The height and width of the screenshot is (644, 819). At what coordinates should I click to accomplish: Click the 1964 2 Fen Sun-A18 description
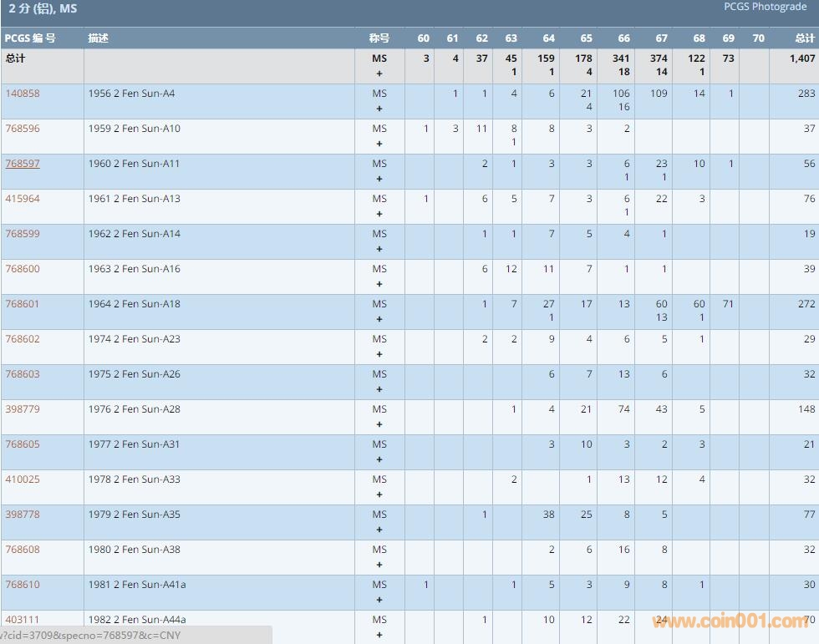tap(134, 304)
